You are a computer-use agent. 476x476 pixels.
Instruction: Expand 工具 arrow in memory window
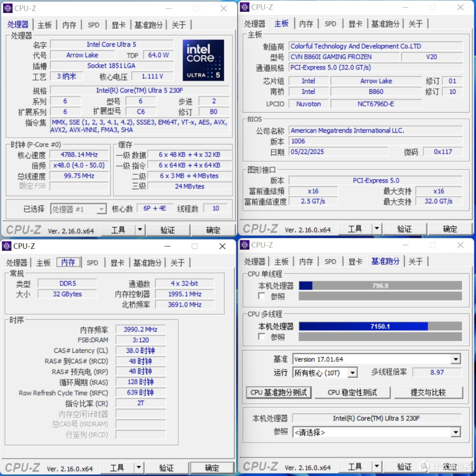click(x=138, y=467)
